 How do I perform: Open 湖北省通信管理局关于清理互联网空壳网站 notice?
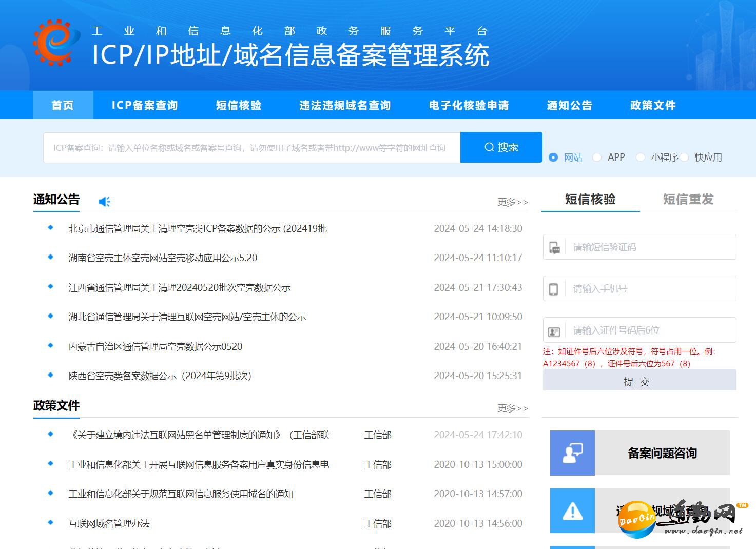tap(187, 317)
